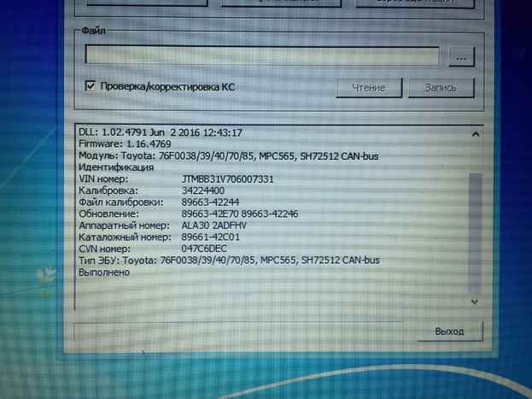This screenshot has height=399, width=532.
Task: Click the log scrollbar up arrow
Action: 475,134
